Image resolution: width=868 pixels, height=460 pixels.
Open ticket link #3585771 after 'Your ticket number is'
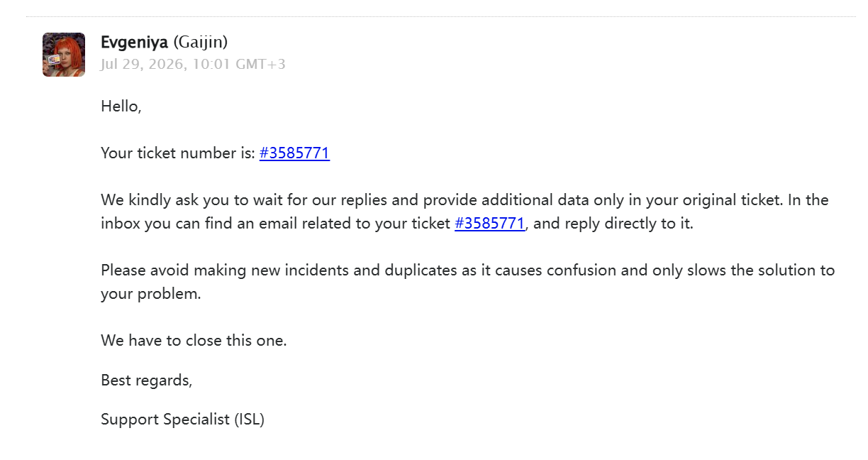click(x=294, y=153)
